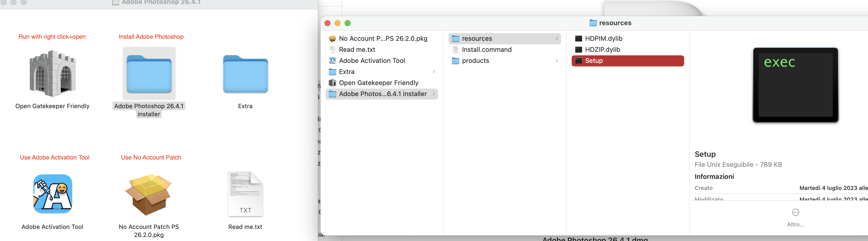Viewport: 868px width, 241px height.
Task: Expand the Adobe Photos...6.4.1 installer row chevron
Action: (434, 94)
